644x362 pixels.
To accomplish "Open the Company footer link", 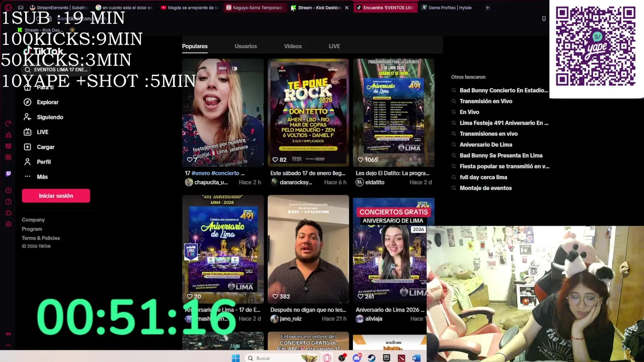I will click(33, 220).
